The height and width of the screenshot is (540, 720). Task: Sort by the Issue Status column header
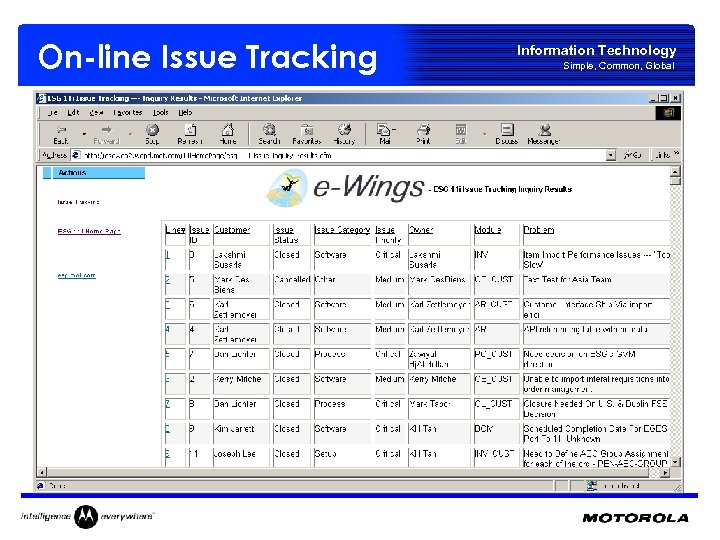click(x=286, y=235)
